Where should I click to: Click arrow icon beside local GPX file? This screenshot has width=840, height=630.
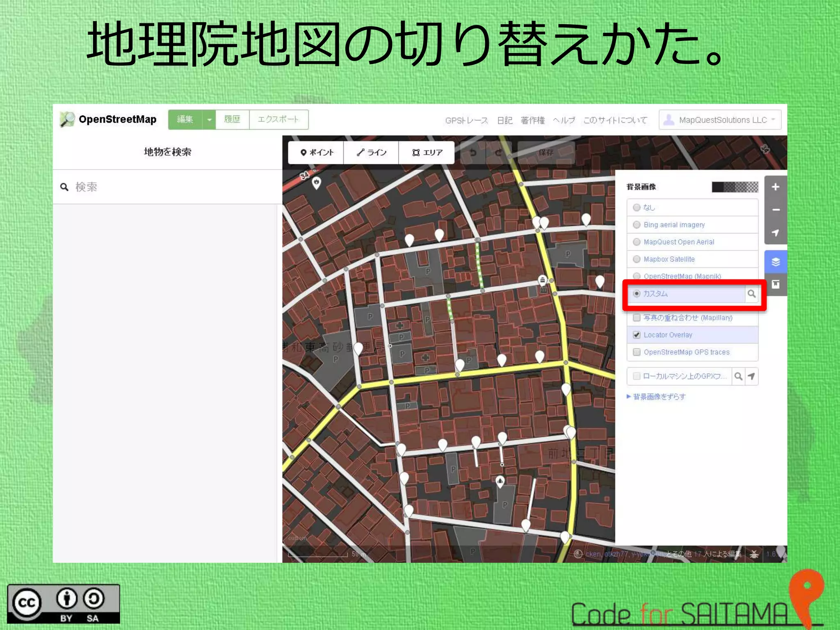pyautogui.click(x=751, y=376)
